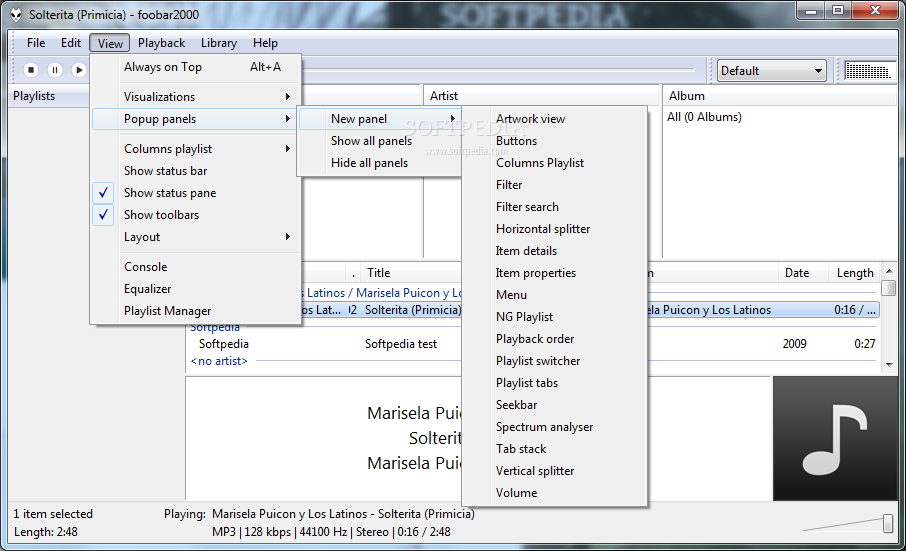The image size is (906, 551).
Task: Click the foobar2000 alien icon in title bar
Action: click(16, 15)
